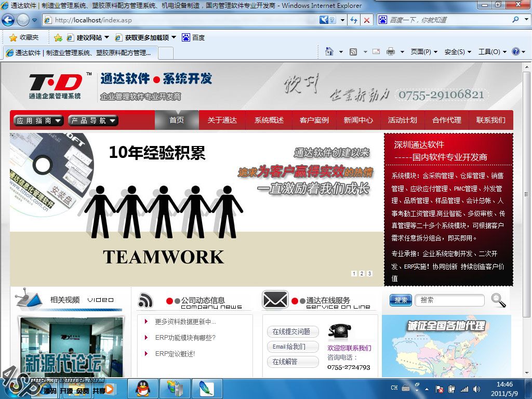Click the volume speaker tray icon

[477, 389]
